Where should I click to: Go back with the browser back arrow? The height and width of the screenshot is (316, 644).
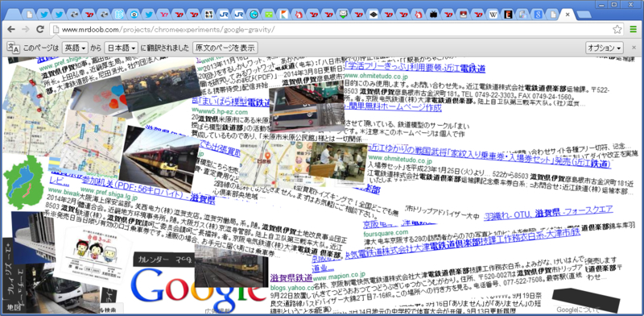click(x=11, y=29)
